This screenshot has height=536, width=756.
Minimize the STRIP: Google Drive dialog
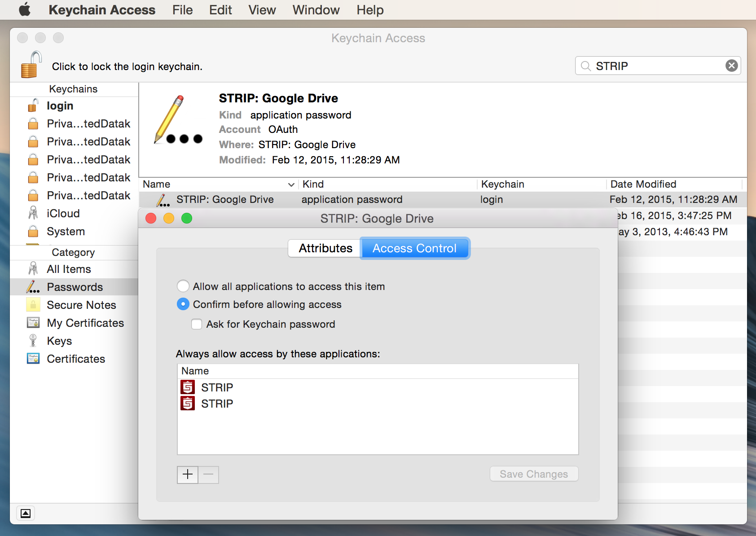169,218
